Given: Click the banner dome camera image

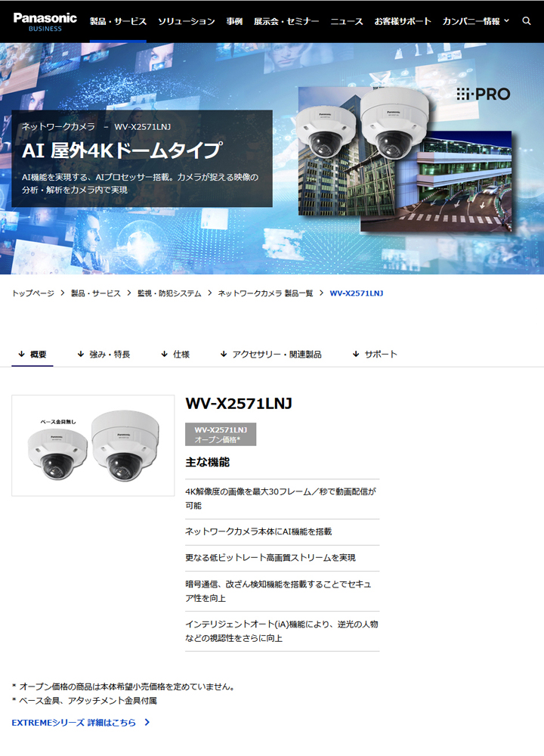Looking at the screenshot, I should pos(363,125).
